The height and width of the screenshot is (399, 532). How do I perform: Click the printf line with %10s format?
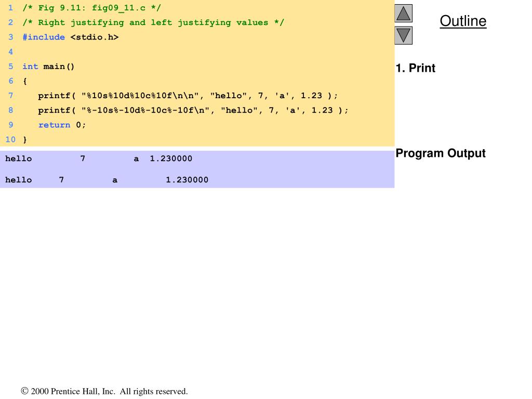coord(188,96)
